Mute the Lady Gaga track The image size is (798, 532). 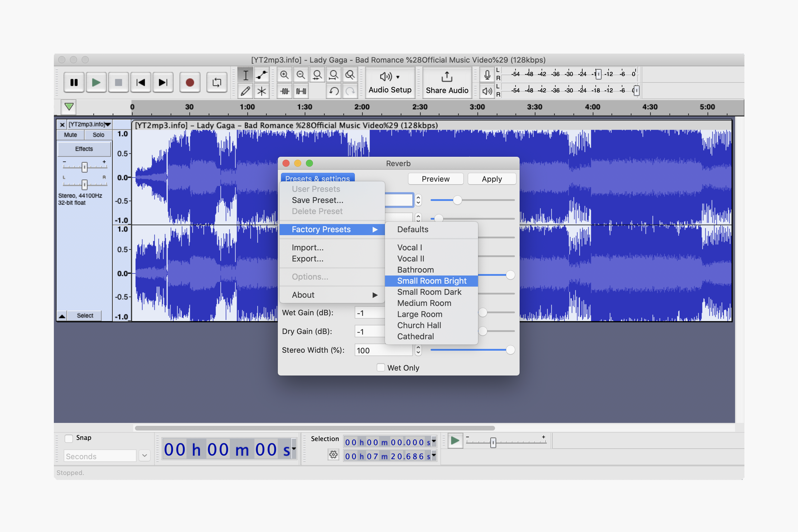point(70,135)
